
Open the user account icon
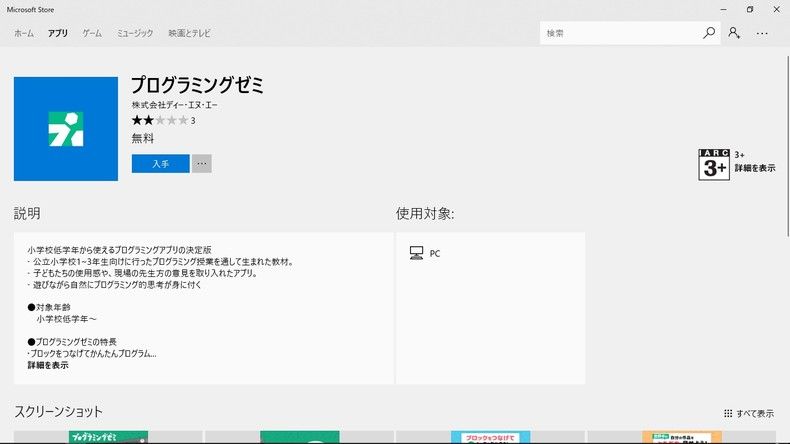(734, 33)
